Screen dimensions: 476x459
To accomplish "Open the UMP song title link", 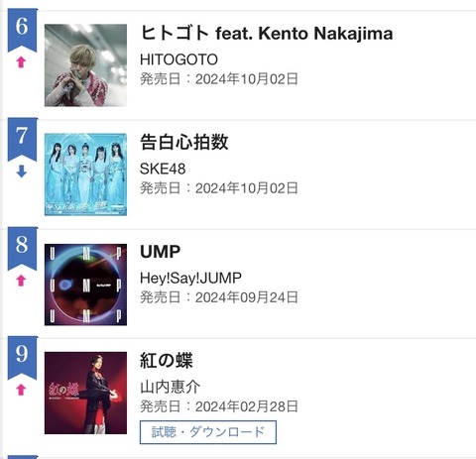I will [x=161, y=252].
